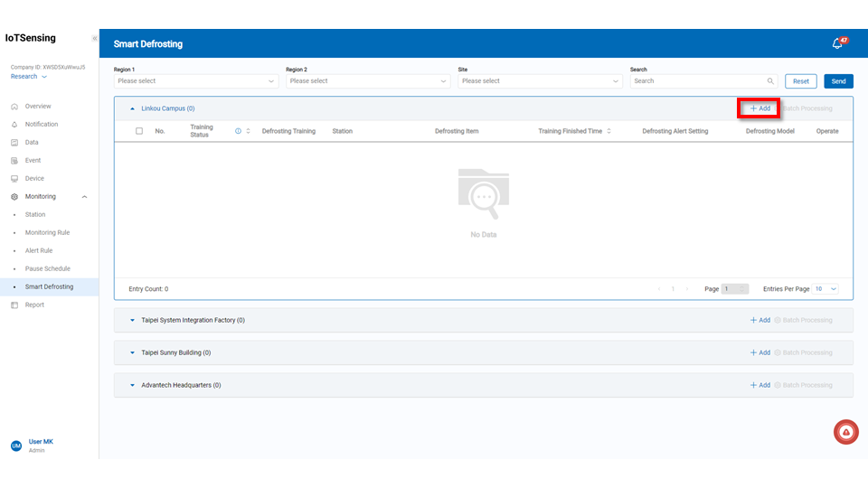Sort the Training Status column
Viewport: 868px width, 488px height.
[249, 131]
